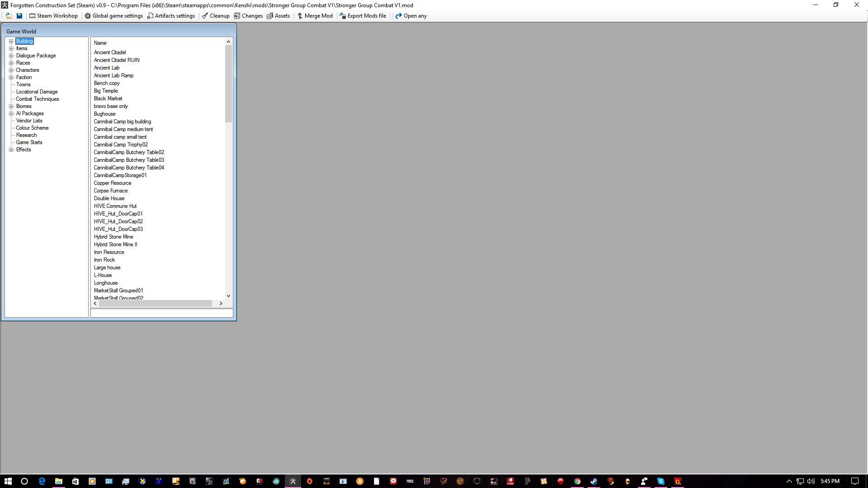This screenshot has height=488, width=868.
Task: Expand the AI Packages node
Action: (11, 113)
